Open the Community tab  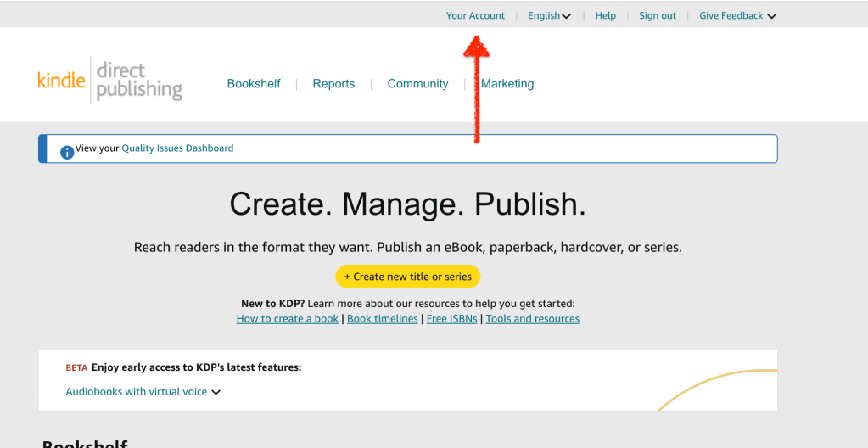coord(417,84)
